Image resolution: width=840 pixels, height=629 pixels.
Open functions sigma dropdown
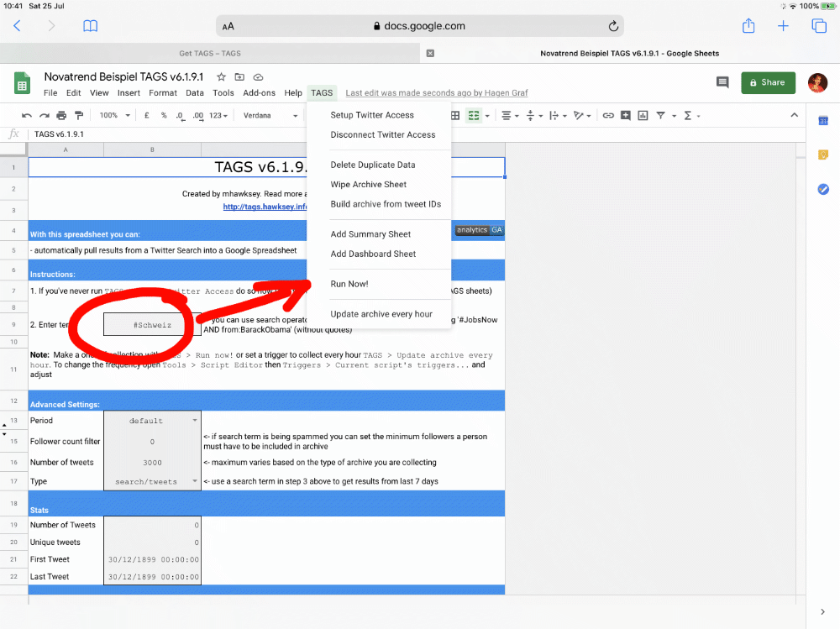[x=691, y=115]
